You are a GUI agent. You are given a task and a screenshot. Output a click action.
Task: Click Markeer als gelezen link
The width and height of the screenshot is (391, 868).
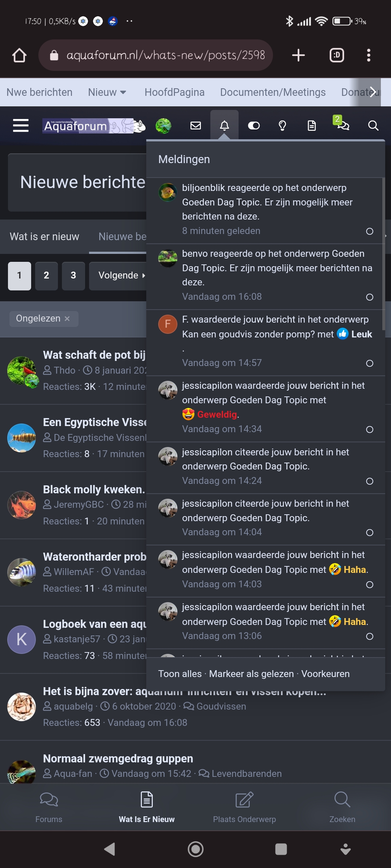tap(251, 674)
